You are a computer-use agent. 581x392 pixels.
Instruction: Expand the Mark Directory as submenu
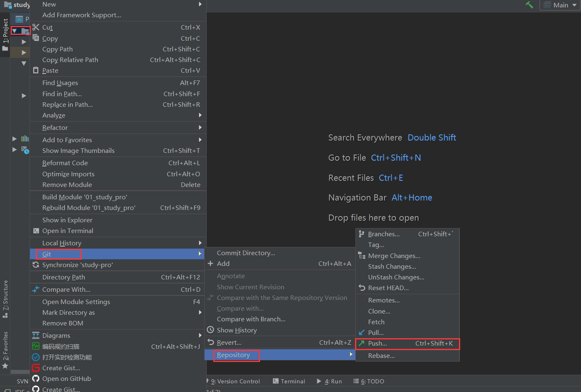pos(118,312)
